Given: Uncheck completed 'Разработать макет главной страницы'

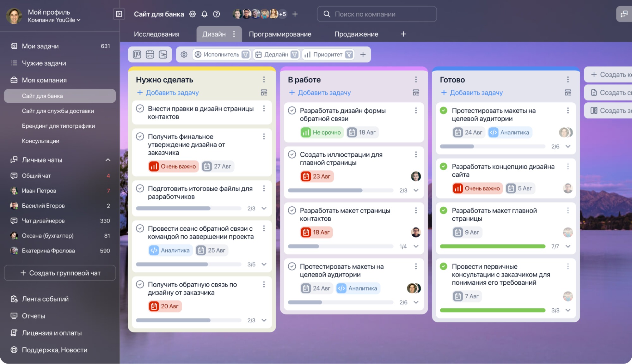Looking at the screenshot, I should point(444,210).
